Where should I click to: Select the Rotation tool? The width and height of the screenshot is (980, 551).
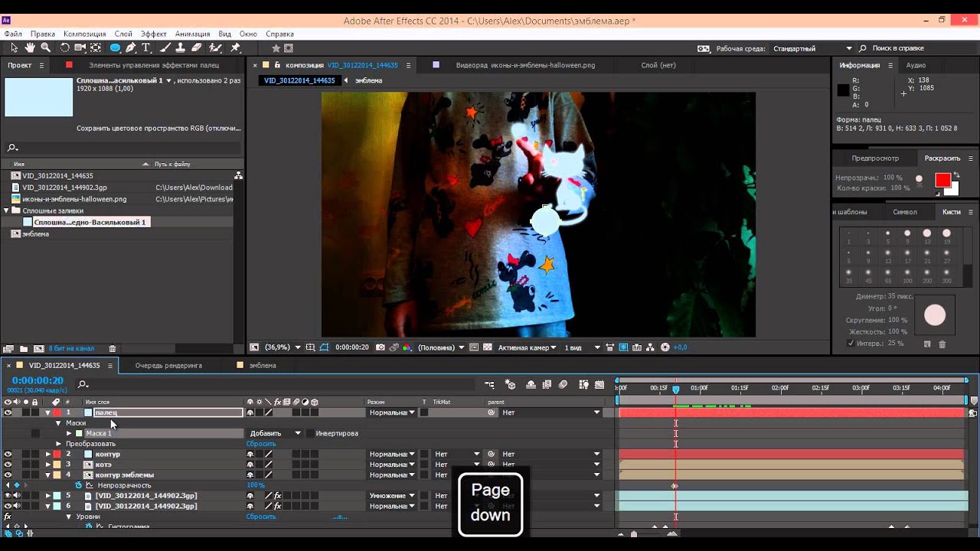(65, 47)
